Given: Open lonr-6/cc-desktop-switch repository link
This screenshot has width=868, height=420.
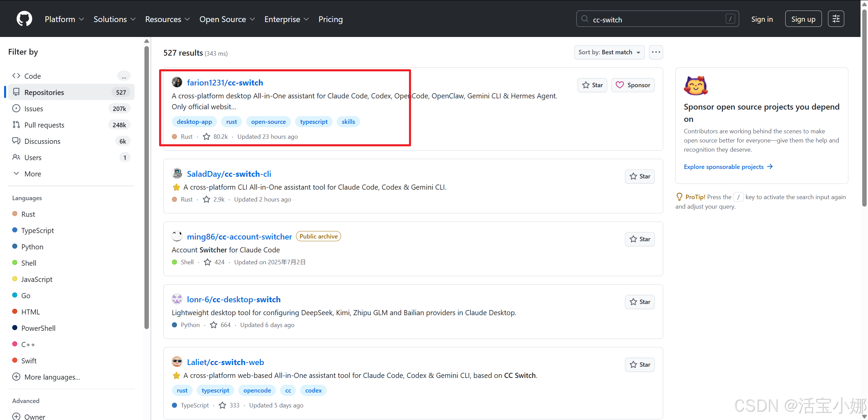Looking at the screenshot, I should coord(234,299).
